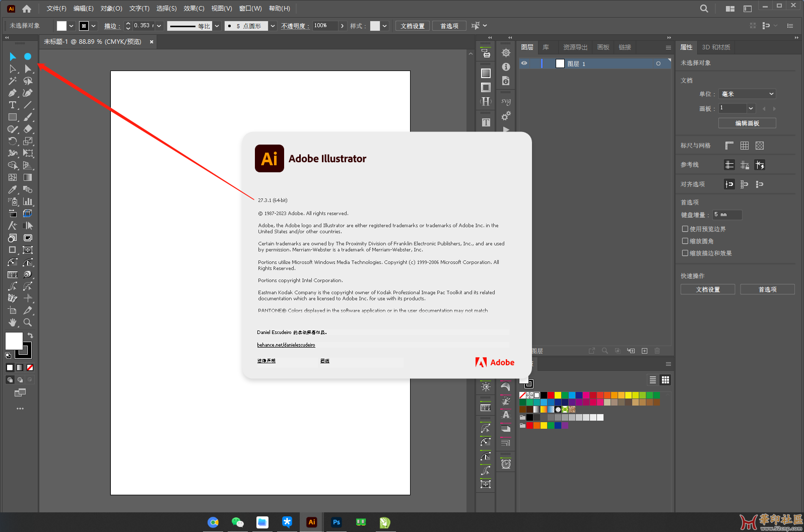Click 文档设置 button in Properties panel
This screenshot has width=804, height=532.
coord(708,289)
